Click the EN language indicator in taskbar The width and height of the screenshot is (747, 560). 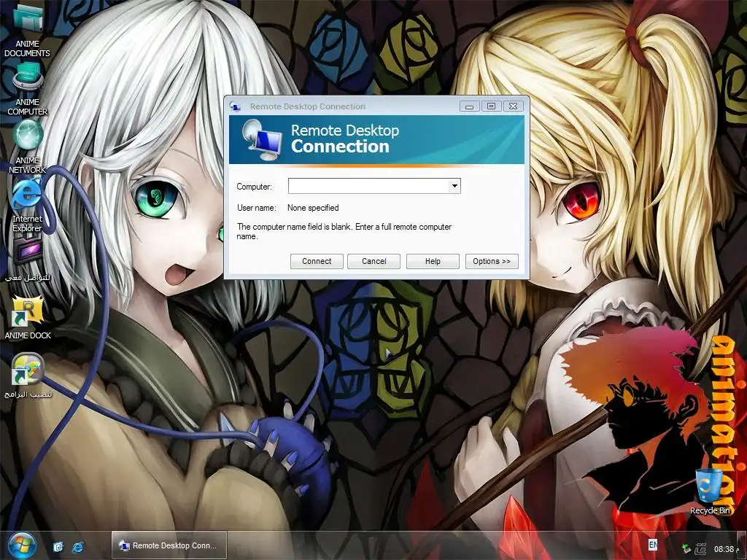653,544
